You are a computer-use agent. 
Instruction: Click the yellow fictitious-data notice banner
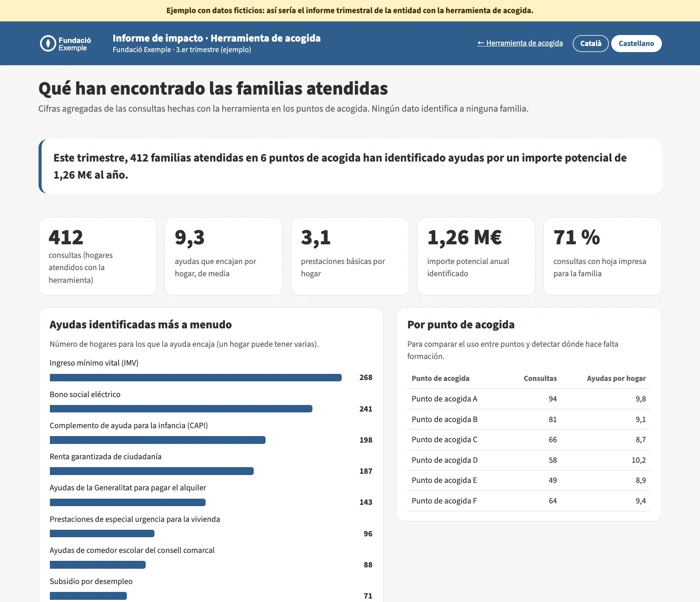pos(350,11)
